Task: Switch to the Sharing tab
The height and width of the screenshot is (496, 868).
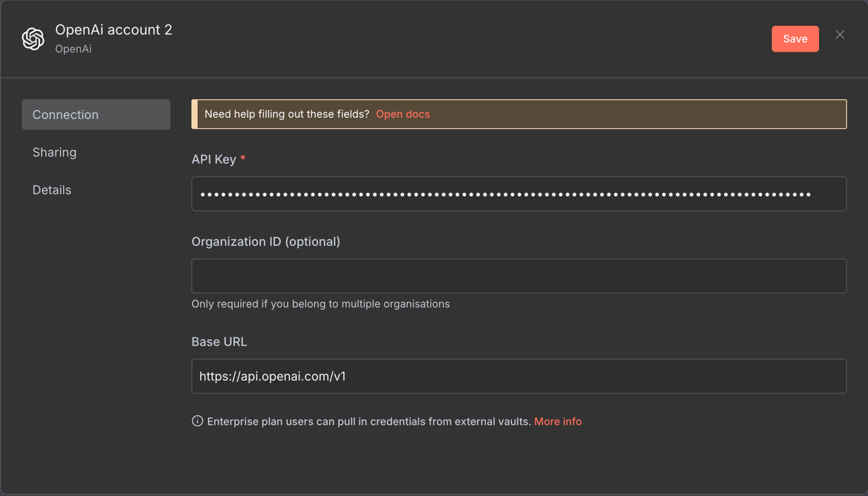Action: (x=54, y=152)
